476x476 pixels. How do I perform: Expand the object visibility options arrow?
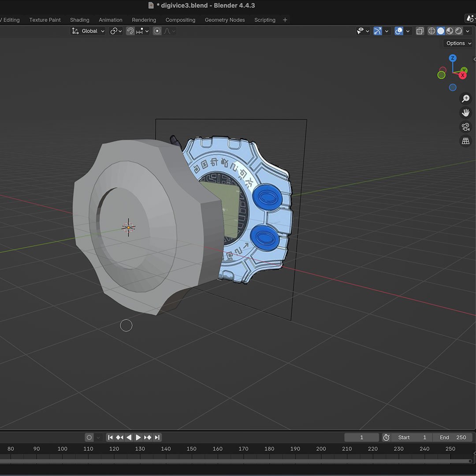pyautogui.click(x=367, y=31)
